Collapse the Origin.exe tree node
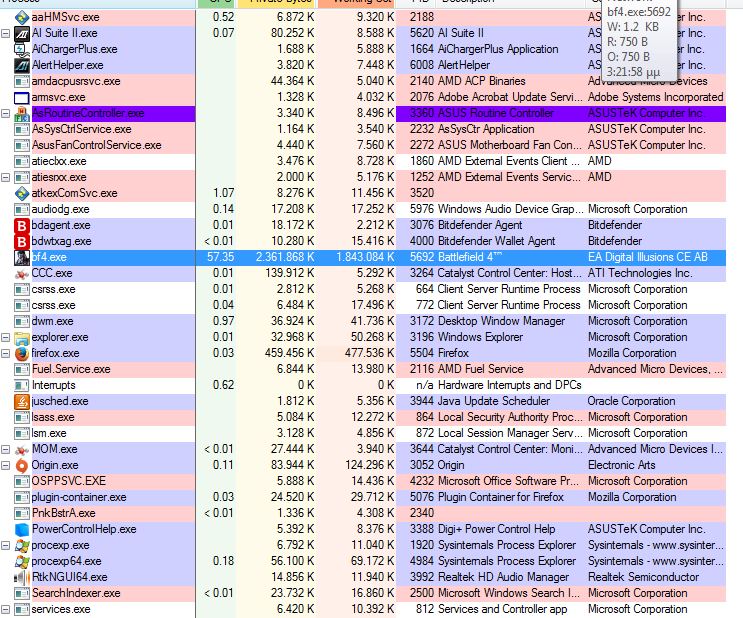Image resolution: width=743 pixels, height=618 pixels. pos(6,465)
